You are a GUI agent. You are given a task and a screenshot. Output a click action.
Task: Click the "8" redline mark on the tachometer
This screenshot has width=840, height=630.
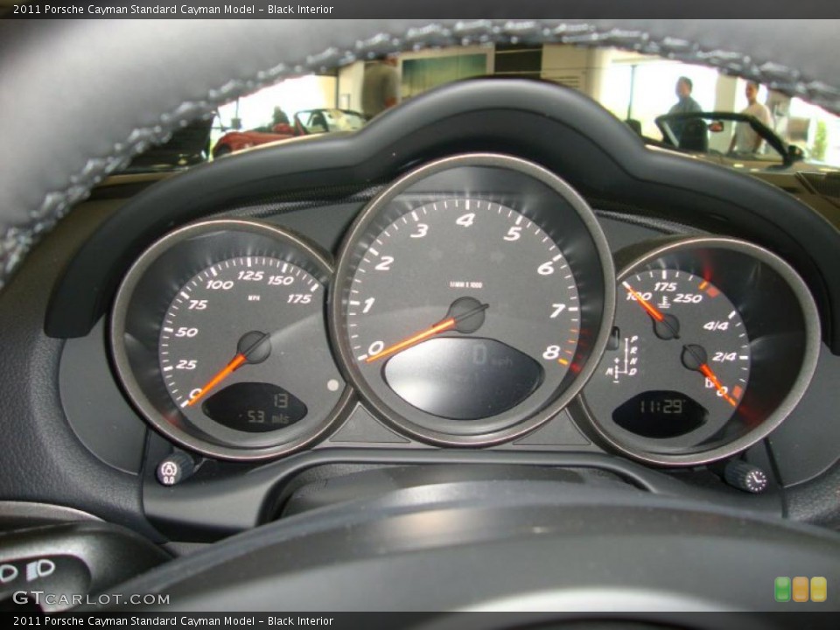point(551,352)
